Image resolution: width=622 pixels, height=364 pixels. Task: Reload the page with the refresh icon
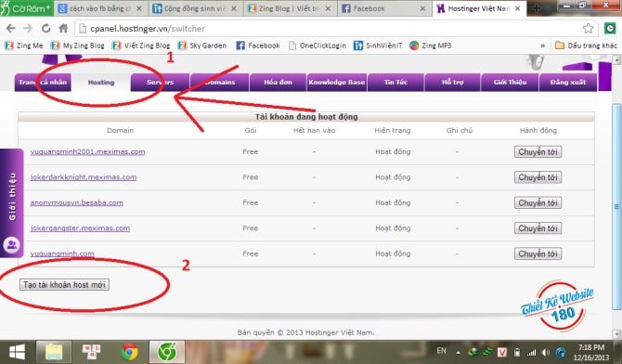(x=46, y=28)
